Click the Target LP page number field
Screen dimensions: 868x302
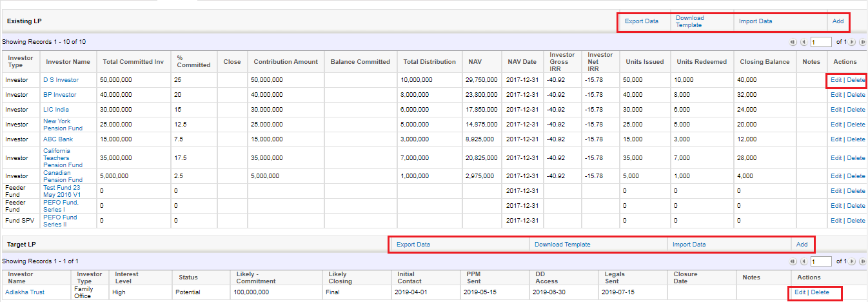click(821, 261)
